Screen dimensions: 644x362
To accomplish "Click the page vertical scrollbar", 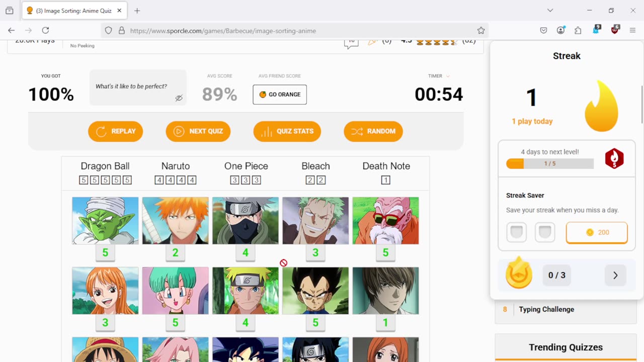I will point(642,105).
